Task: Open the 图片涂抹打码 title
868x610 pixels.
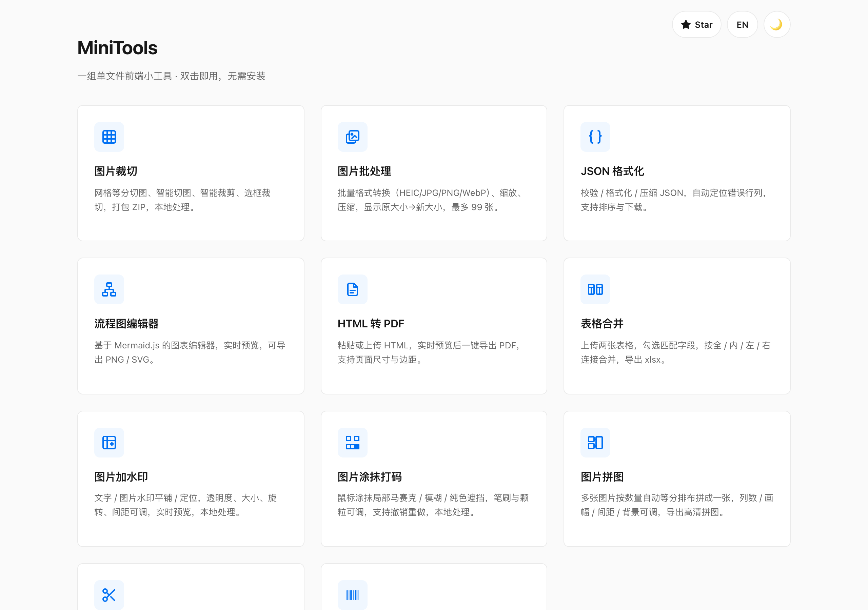Action: [369, 476]
